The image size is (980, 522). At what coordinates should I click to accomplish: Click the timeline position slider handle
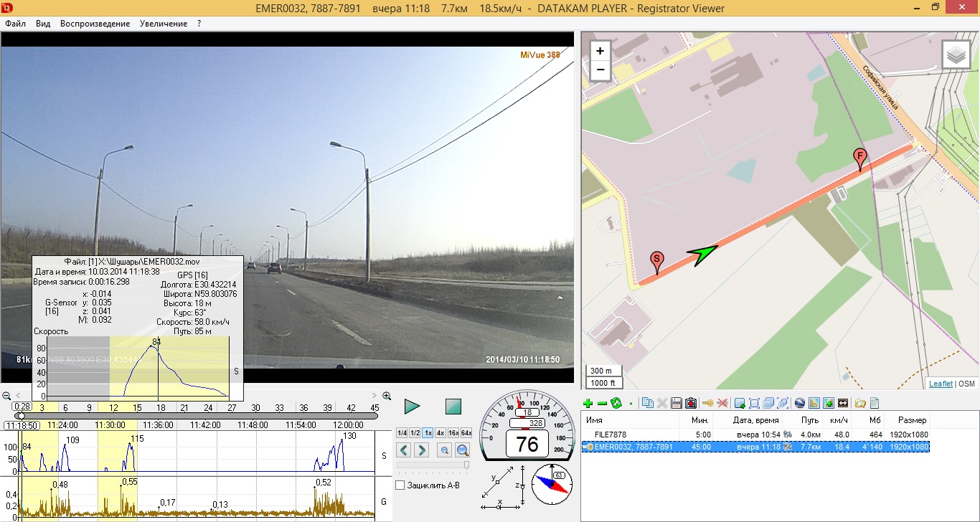point(21,415)
